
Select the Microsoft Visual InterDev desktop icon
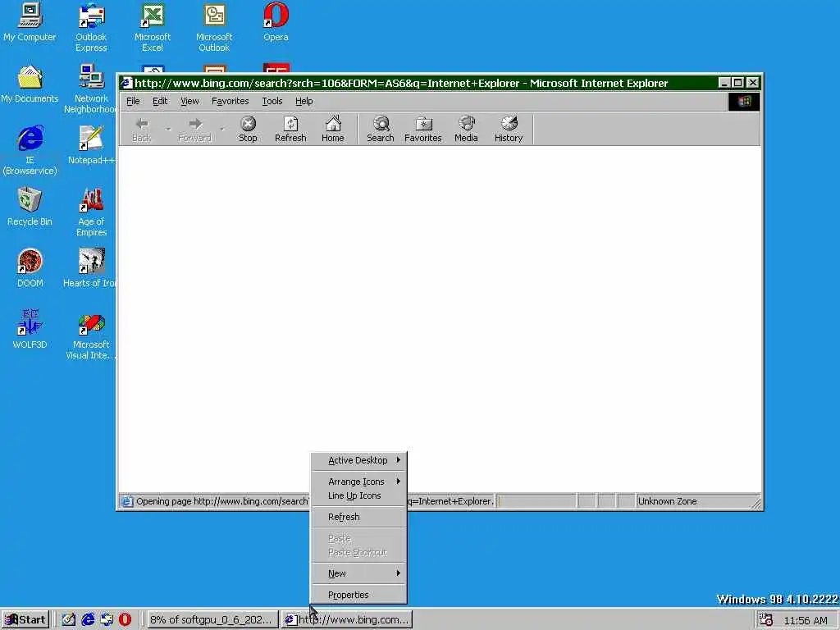pyautogui.click(x=90, y=336)
